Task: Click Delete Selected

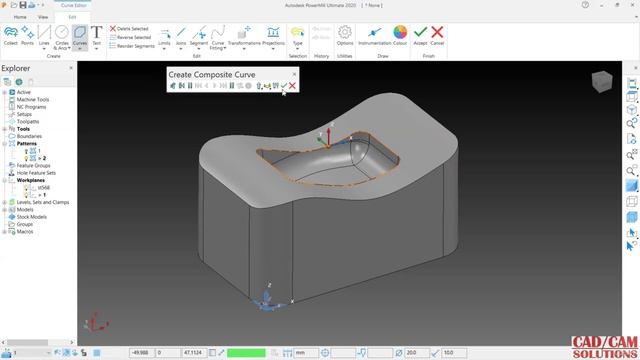Action: [129, 29]
